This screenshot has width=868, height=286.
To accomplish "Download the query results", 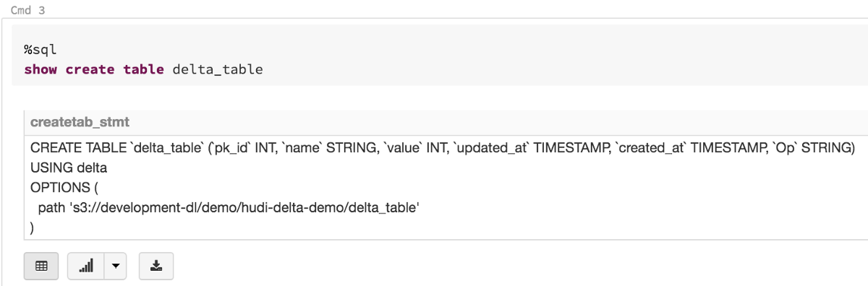I will point(156,266).
